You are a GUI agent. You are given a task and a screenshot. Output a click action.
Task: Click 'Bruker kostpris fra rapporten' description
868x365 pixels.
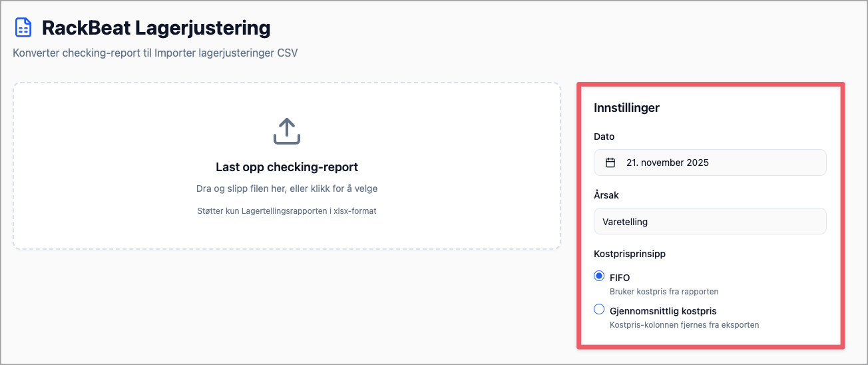664,292
